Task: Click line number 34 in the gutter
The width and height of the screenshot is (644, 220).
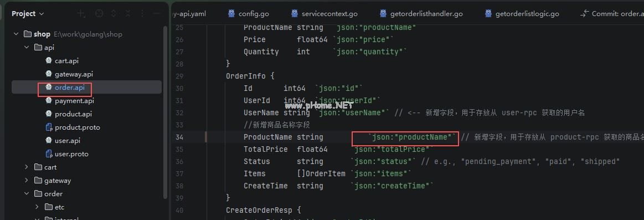Action: tap(179, 137)
